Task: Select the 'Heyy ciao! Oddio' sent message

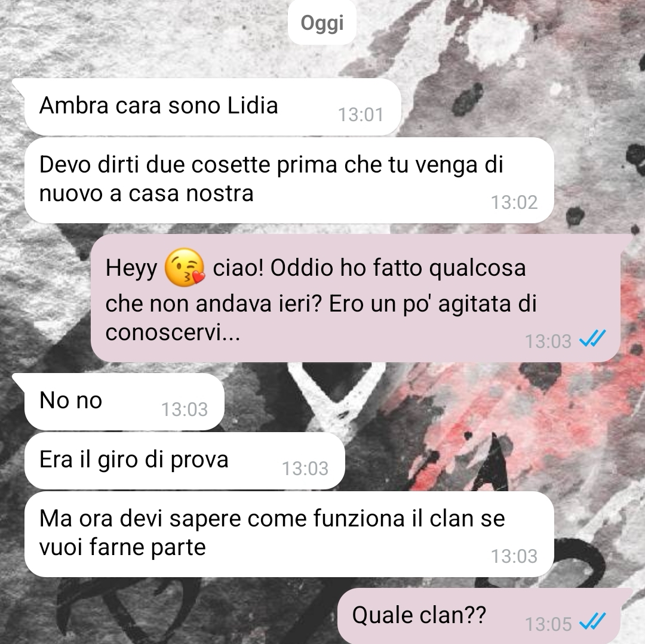Action: tap(355, 298)
